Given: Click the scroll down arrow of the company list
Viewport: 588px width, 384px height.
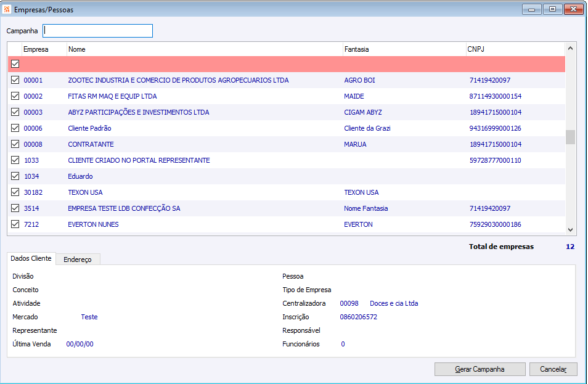Looking at the screenshot, I should (x=570, y=230).
